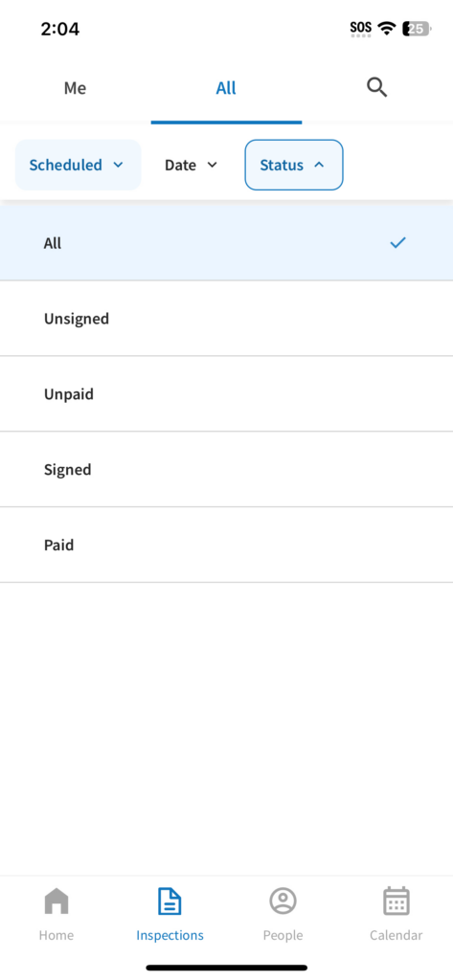
Task: Pick the All status row
Action: pos(226,242)
